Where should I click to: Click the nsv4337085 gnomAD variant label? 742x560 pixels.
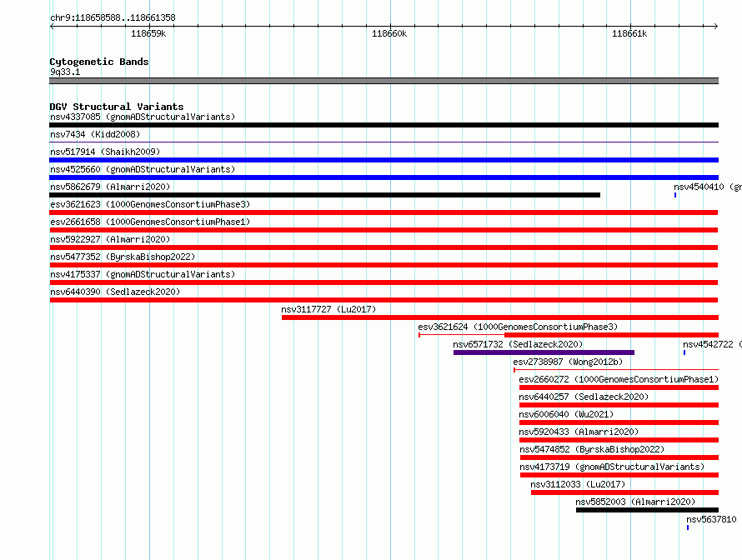(143, 117)
